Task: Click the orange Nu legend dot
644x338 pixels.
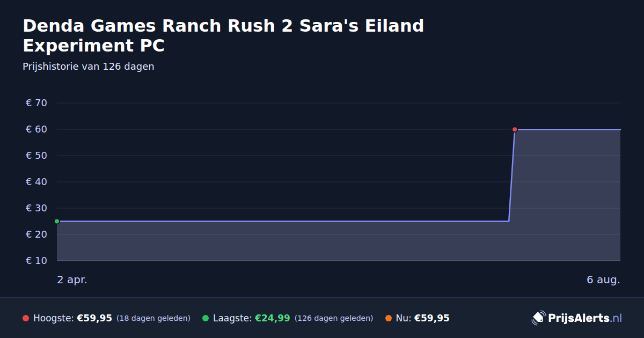Action: click(389, 318)
